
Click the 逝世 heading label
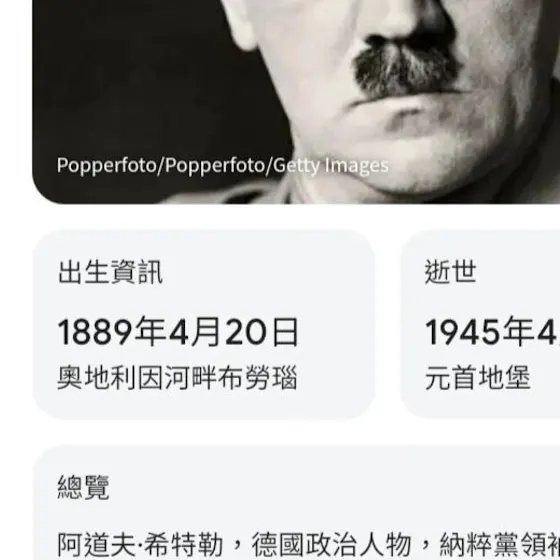click(450, 272)
